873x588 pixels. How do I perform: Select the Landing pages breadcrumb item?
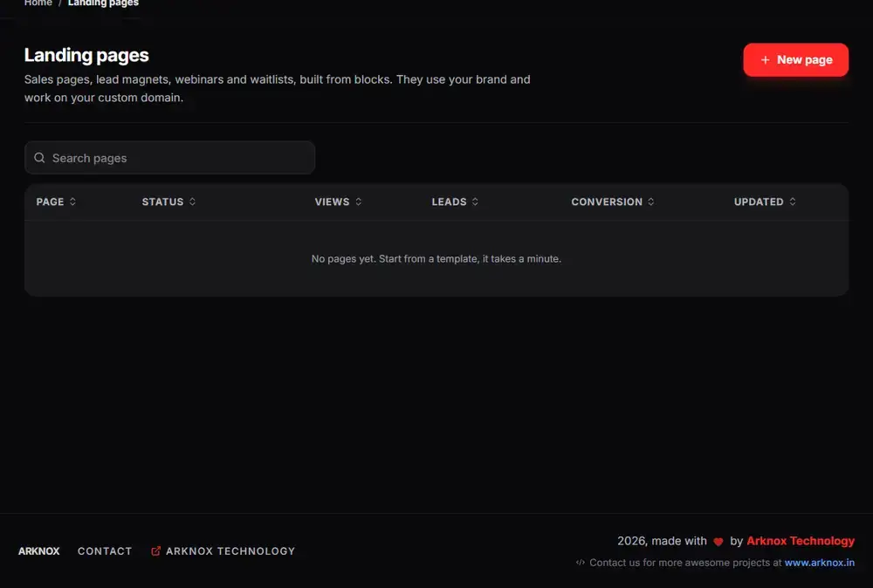[103, 3]
